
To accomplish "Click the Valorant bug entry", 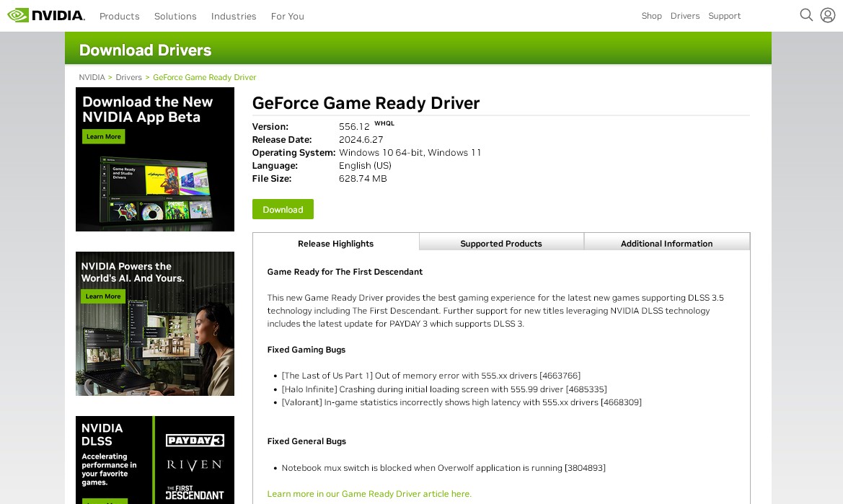I will pos(462,402).
